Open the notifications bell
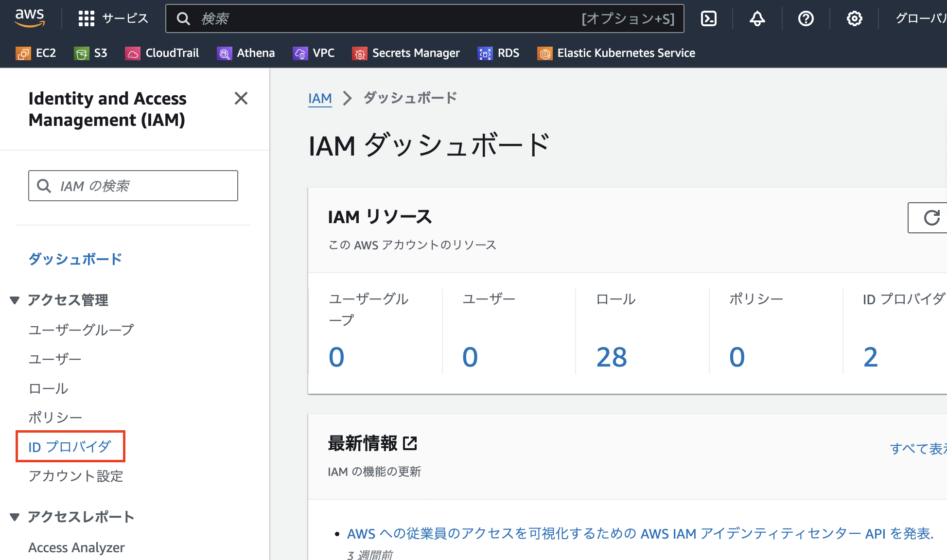The width and height of the screenshot is (947, 560). pos(757,18)
